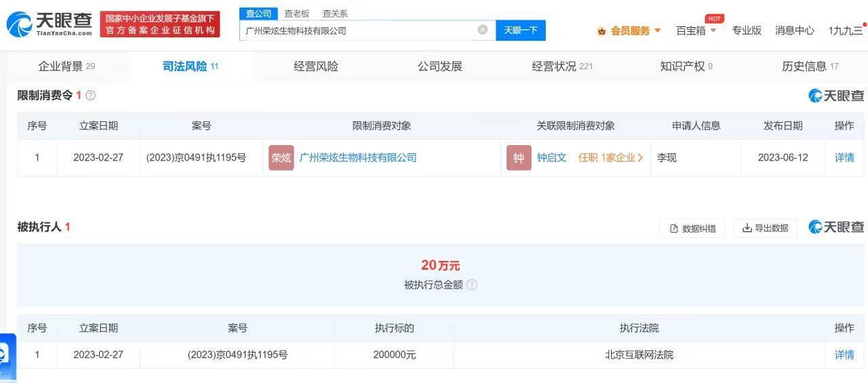Expand 任职 1家企业 chevron link
This screenshot has height=383, width=868.
(x=610, y=157)
